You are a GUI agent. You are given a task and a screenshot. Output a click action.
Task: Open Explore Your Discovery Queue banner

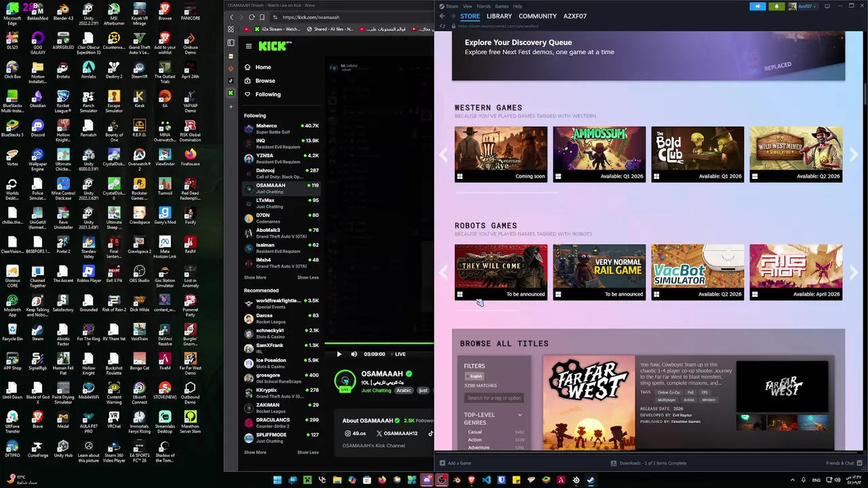648,56
